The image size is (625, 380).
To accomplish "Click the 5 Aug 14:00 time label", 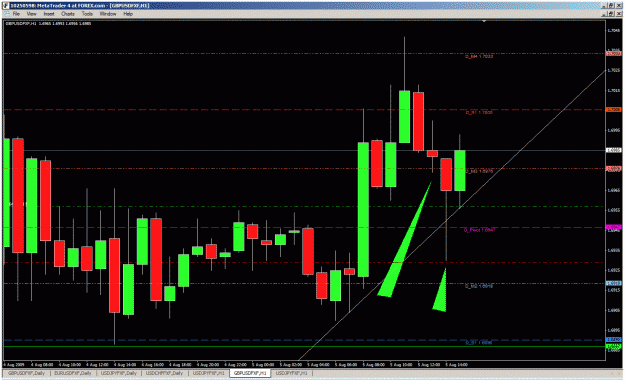I will pyautogui.click(x=456, y=365).
